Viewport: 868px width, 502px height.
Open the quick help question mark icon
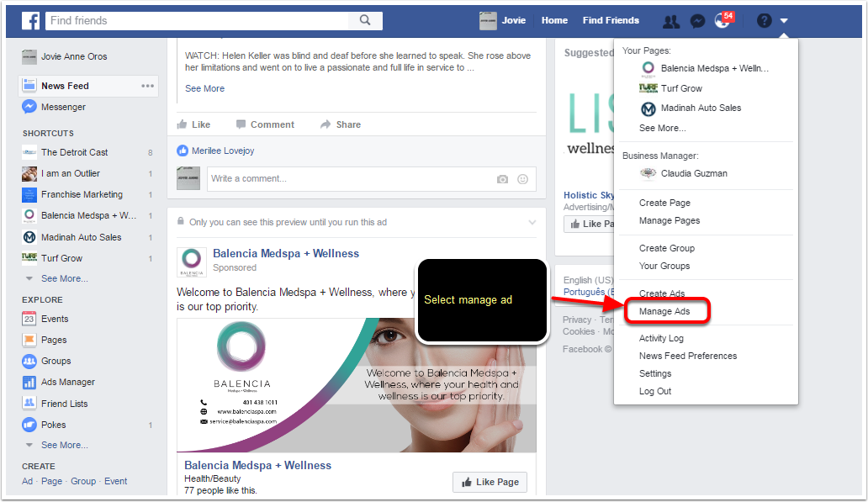[764, 20]
